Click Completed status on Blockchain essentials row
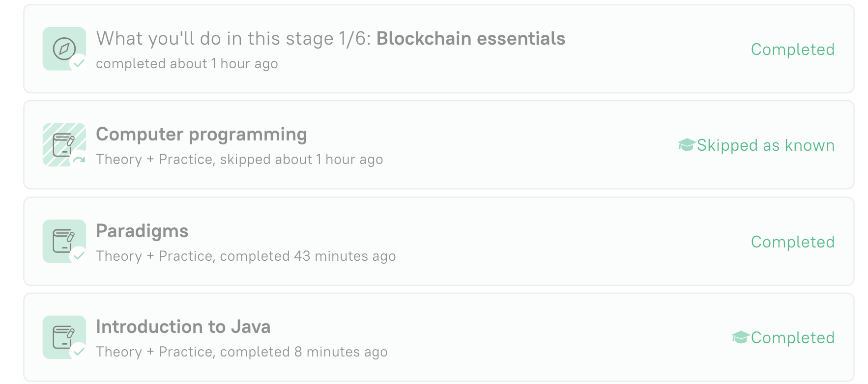The image size is (868, 384). click(793, 50)
